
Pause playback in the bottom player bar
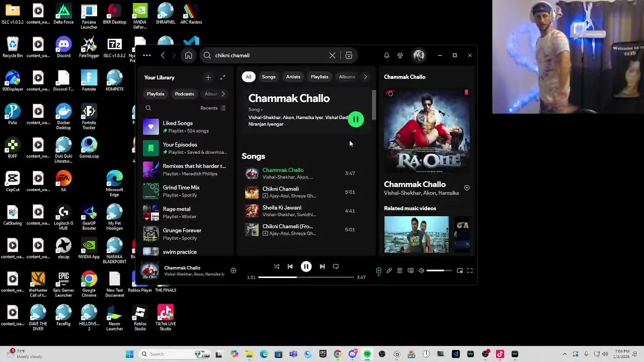point(306,266)
